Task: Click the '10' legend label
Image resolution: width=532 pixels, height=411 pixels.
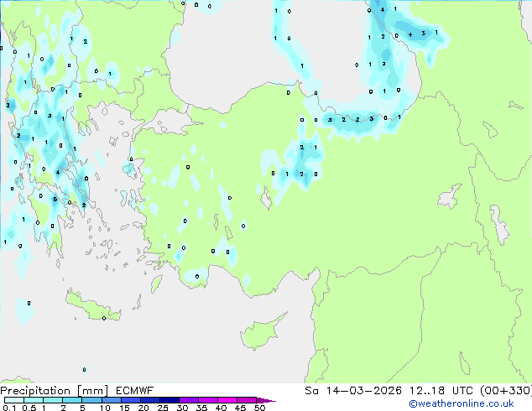Action: (x=105, y=408)
